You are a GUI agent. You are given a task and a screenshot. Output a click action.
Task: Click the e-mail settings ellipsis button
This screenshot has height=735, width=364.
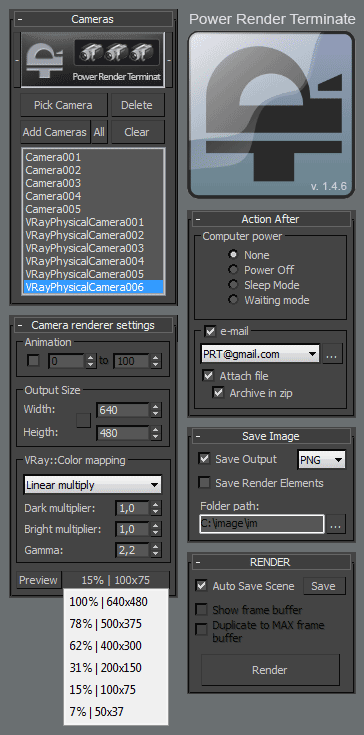pos(332,354)
